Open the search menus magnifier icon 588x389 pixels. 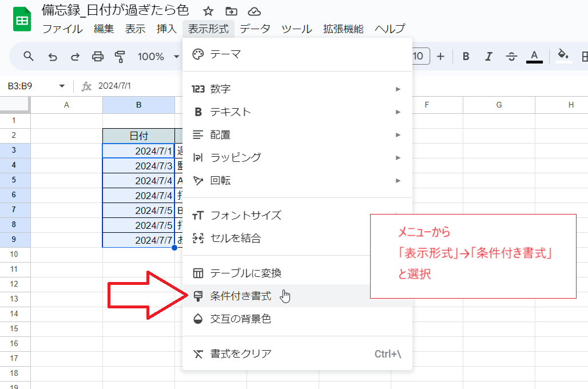click(29, 56)
